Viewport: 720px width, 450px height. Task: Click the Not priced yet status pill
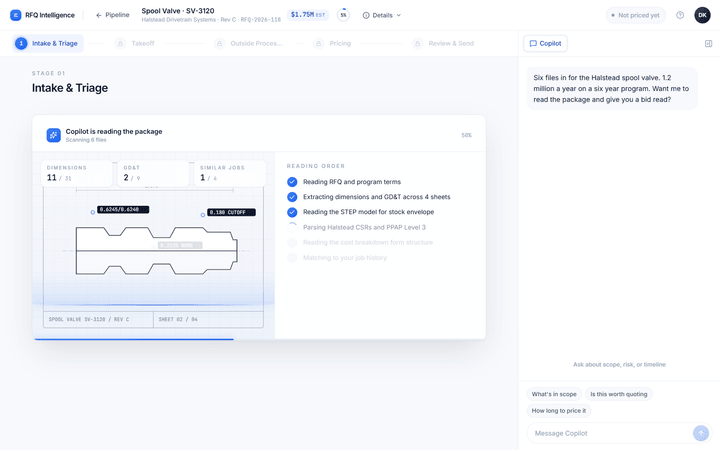click(x=636, y=15)
